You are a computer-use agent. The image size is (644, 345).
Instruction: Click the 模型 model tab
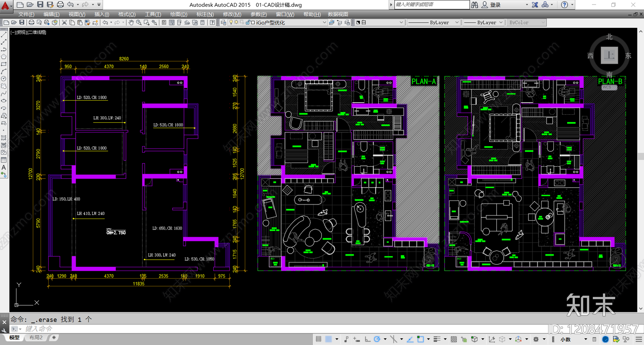[14, 337]
